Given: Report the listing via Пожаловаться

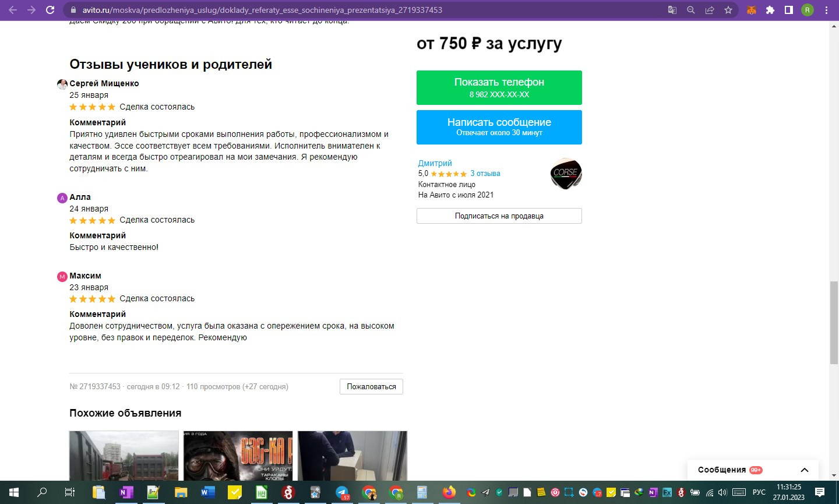Looking at the screenshot, I should point(371,386).
